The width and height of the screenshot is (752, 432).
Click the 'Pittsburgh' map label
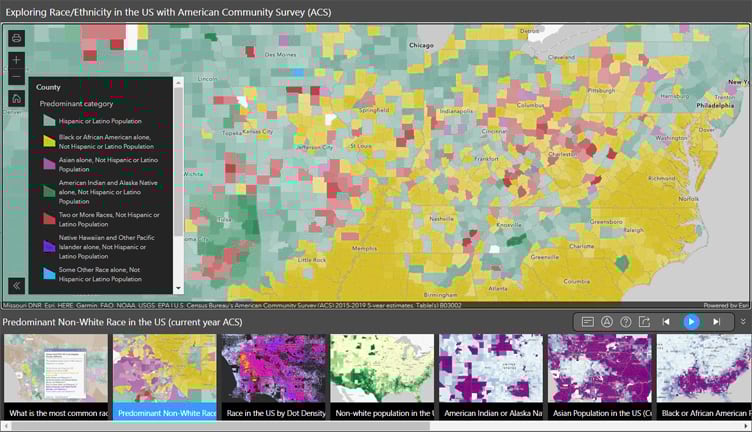coord(601,91)
